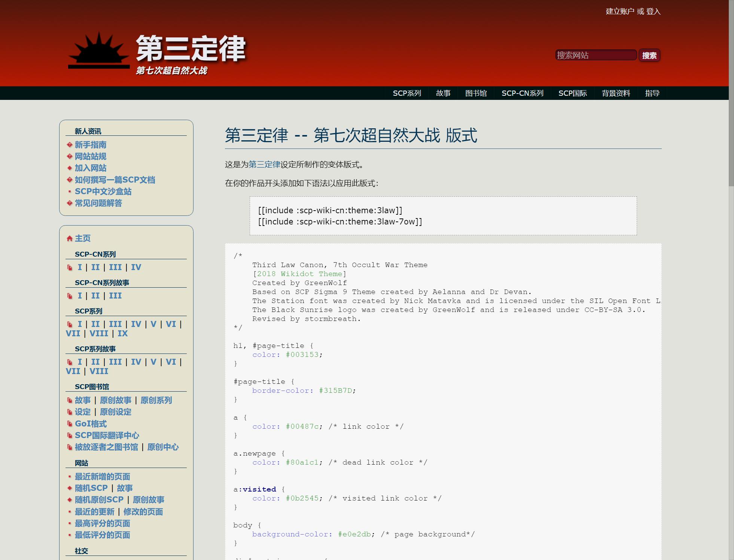This screenshot has height=560, width=734.
Task: Select the 指导 menu item
Action: (652, 93)
